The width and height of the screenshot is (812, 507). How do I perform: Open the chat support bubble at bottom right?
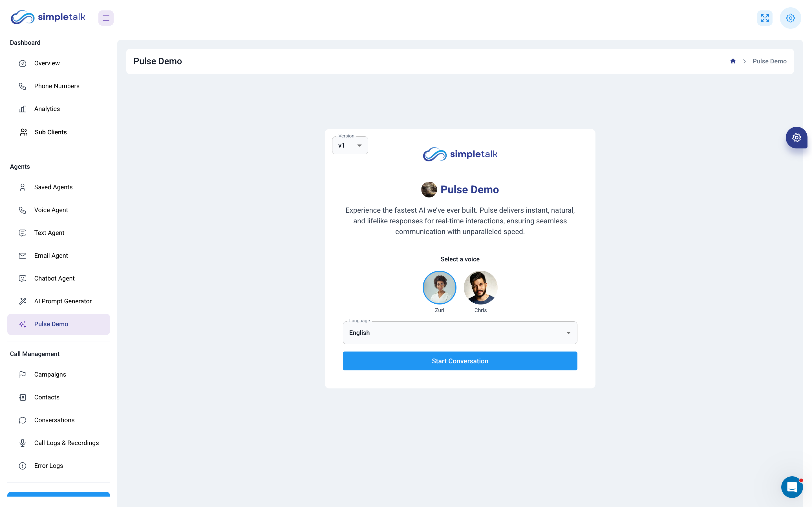pos(792,487)
